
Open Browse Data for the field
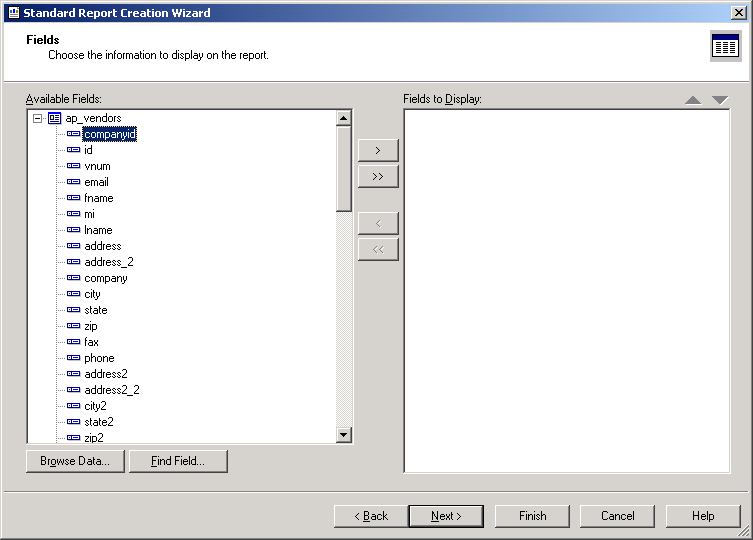pyautogui.click(x=75, y=461)
